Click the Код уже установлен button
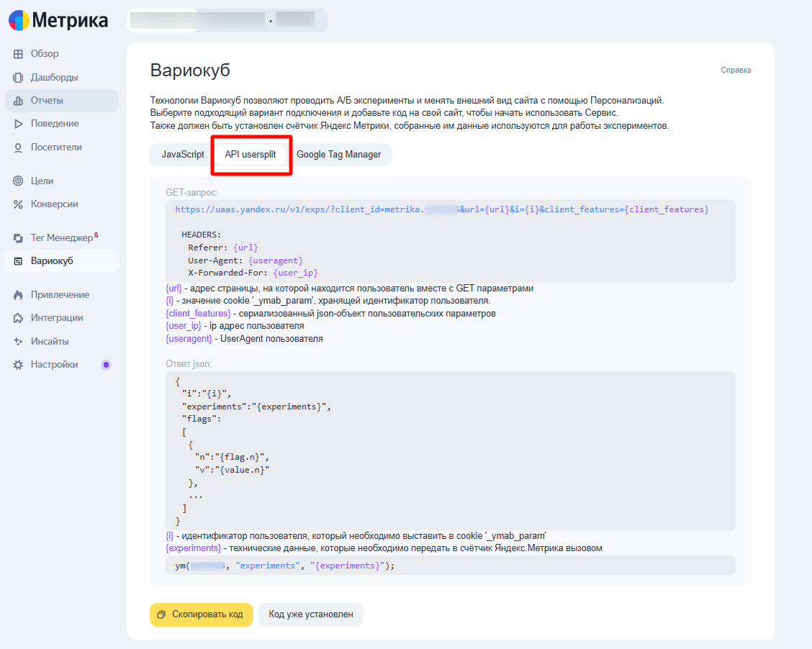812x649 pixels. pos(311,614)
